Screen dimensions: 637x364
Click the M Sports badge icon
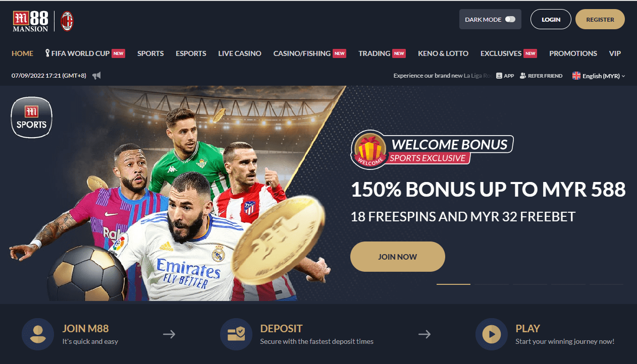point(31,117)
